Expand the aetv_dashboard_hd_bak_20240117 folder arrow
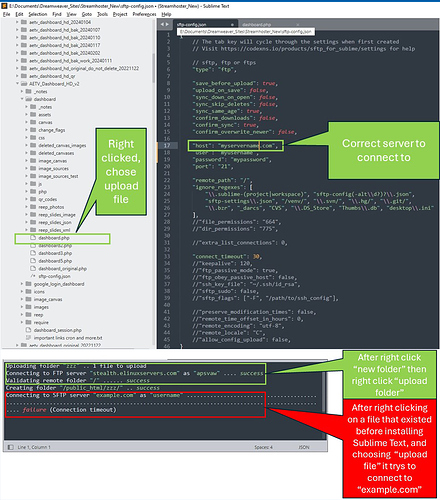This screenshot has width=440, height=500. pyautogui.click(x=17, y=45)
